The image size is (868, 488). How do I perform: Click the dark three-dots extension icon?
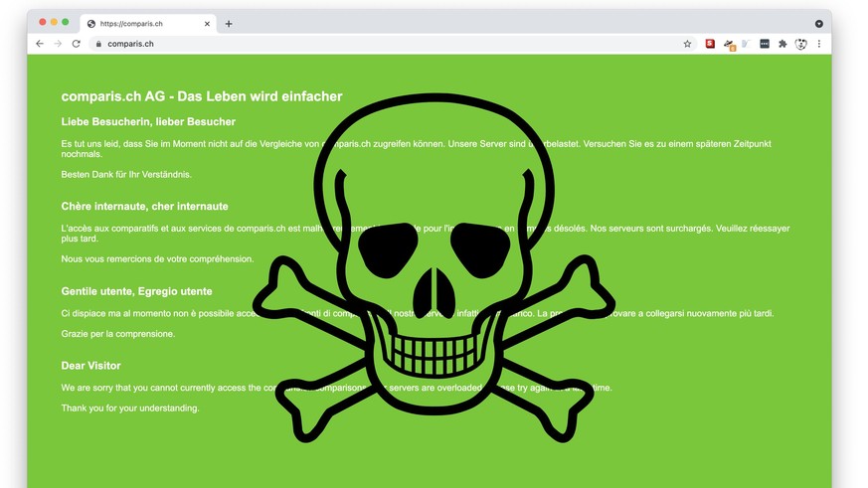point(765,44)
